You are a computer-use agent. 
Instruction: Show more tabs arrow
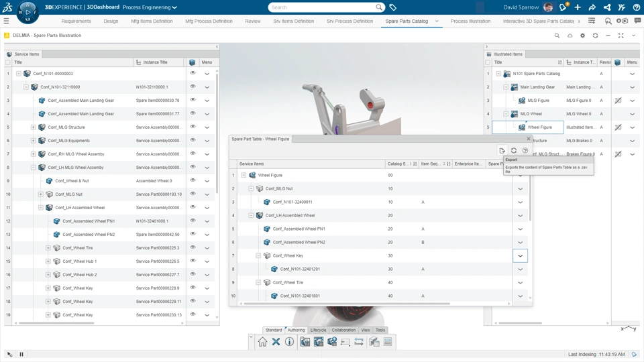(579, 21)
